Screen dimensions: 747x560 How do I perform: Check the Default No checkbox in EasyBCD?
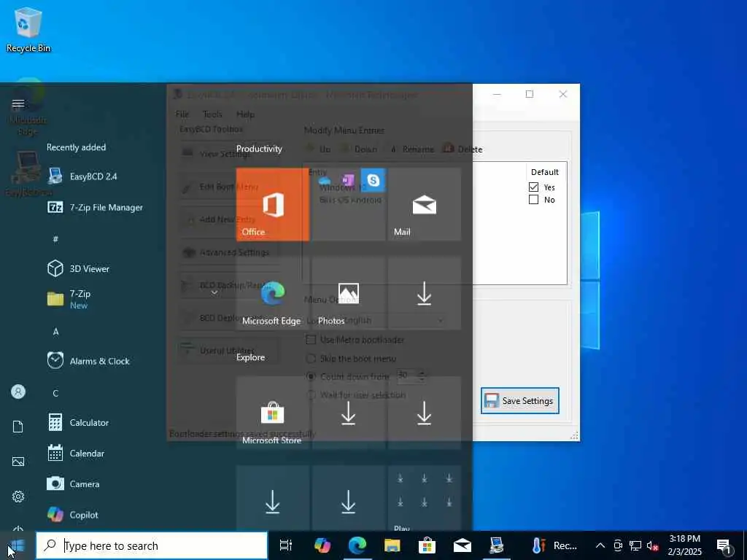pos(533,200)
